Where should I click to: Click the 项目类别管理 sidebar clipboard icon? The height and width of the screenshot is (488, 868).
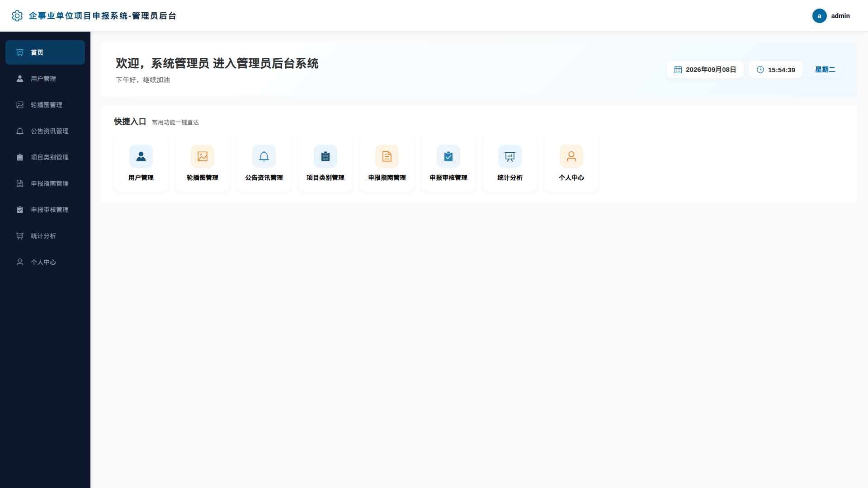(x=20, y=157)
